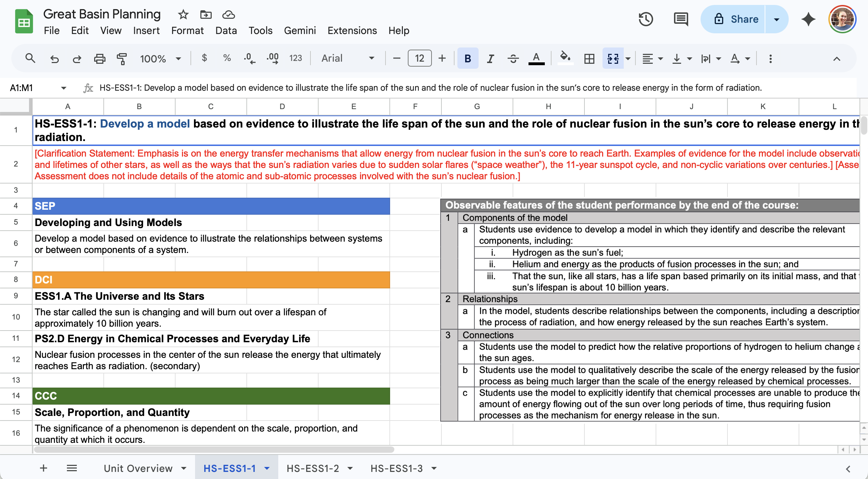Open text wrapping dropdown
The height and width of the screenshot is (479, 868).
click(x=711, y=58)
